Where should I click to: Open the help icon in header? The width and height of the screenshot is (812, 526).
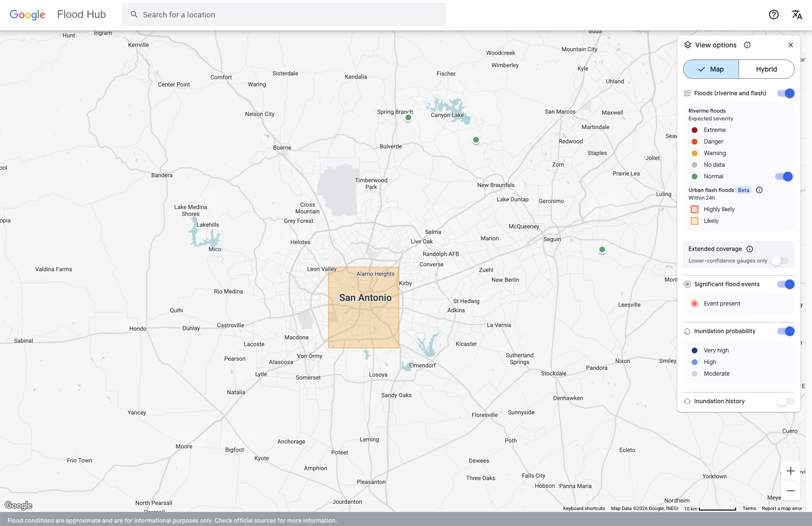773,15
